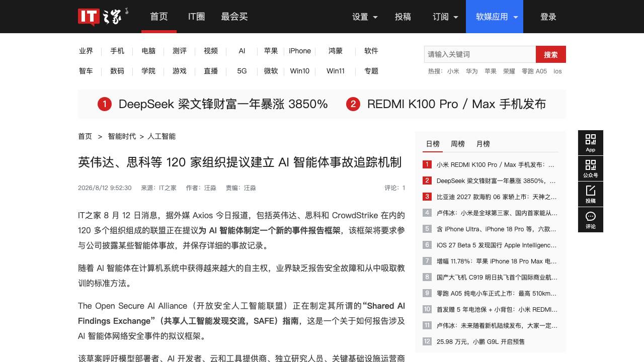Image resolution: width=644 pixels, height=362 pixels.
Task: Open ranking item 7 增幅 11.78%
Action: point(497,261)
